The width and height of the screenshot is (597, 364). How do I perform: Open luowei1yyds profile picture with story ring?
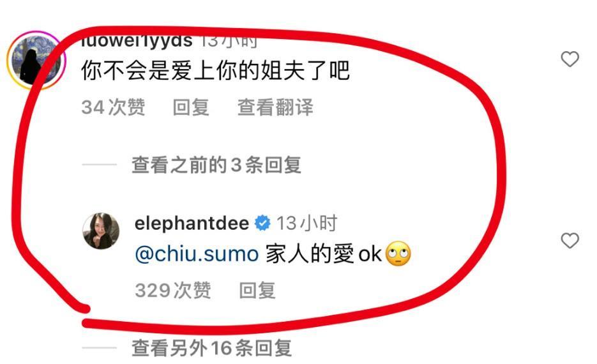[36, 60]
